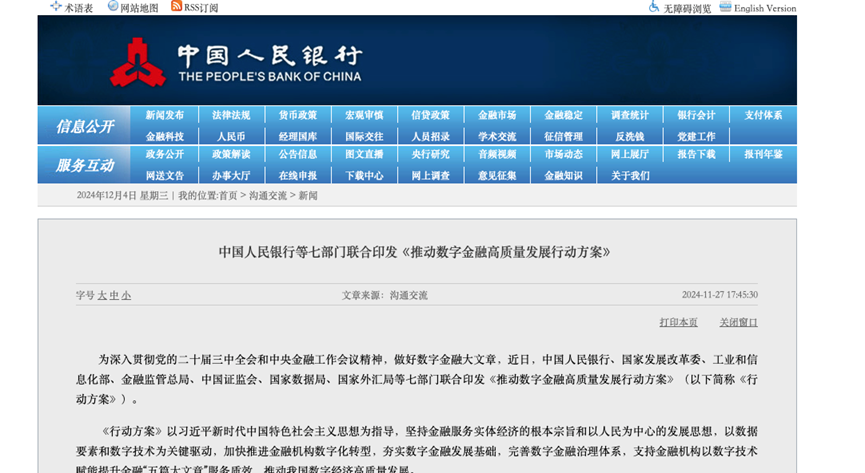Set font size to 小 (small)

point(127,295)
